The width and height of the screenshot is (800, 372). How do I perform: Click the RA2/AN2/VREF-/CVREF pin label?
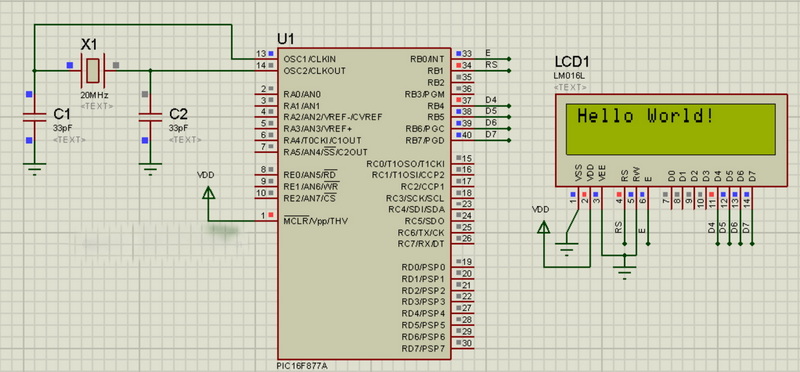pos(333,117)
